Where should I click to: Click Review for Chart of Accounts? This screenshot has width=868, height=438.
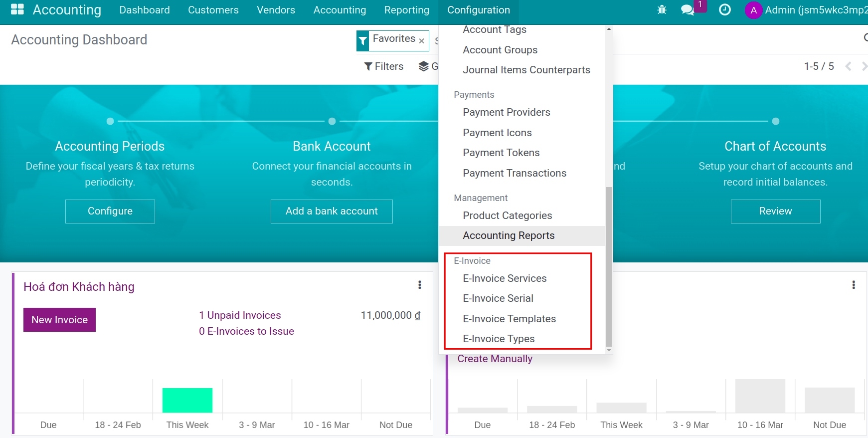775,211
